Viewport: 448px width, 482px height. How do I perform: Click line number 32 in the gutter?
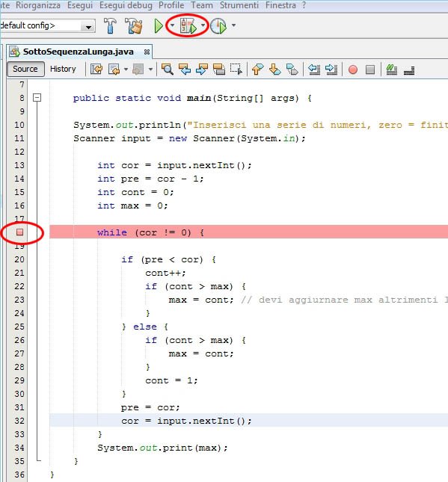click(19, 421)
